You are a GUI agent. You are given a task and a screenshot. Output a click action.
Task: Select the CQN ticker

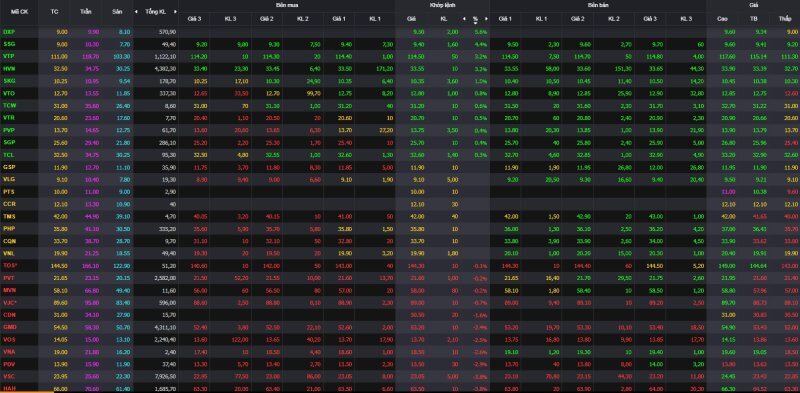9,241
